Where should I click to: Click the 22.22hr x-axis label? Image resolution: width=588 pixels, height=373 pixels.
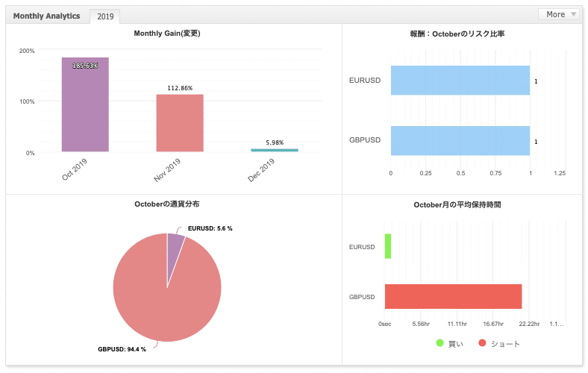pyautogui.click(x=529, y=324)
